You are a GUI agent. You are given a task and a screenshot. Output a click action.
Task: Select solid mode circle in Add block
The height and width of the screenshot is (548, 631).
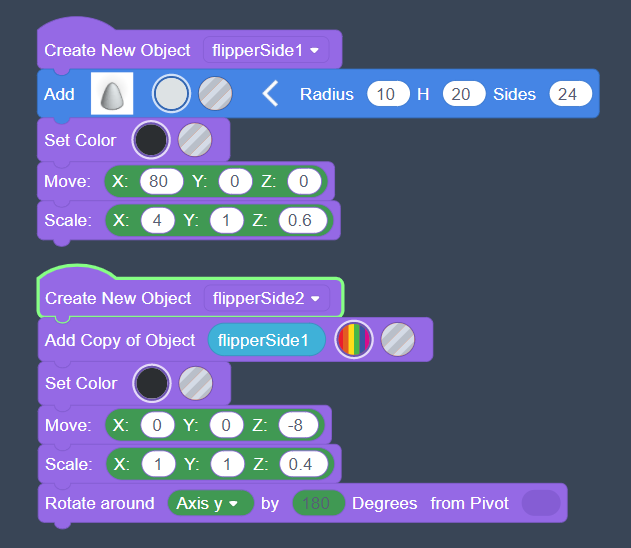click(x=170, y=94)
